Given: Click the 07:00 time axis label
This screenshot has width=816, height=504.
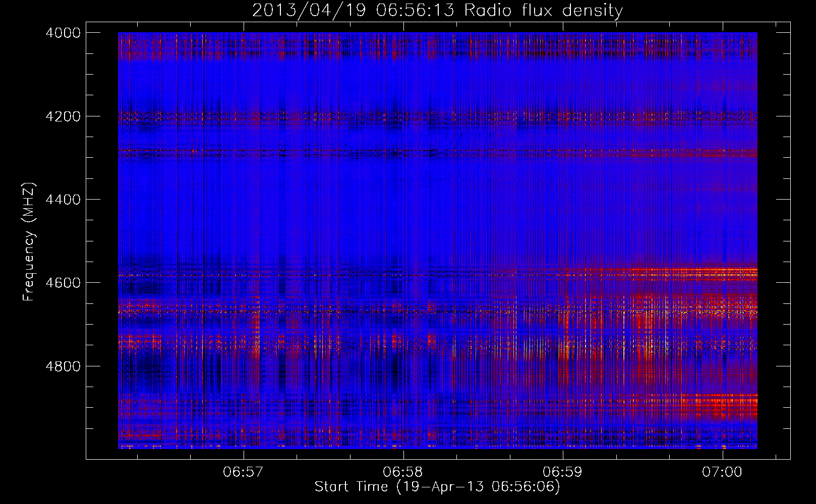Looking at the screenshot, I should tap(722, 472).
